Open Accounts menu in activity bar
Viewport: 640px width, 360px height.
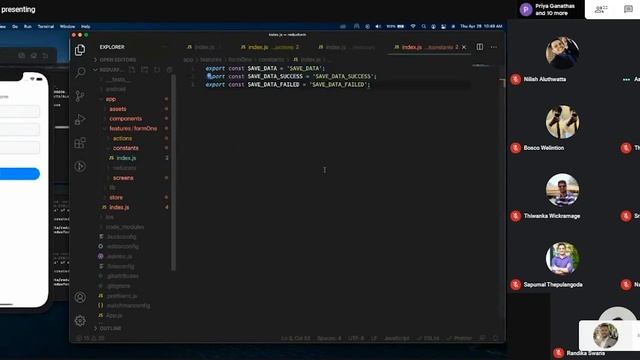[x=80, y=297]
